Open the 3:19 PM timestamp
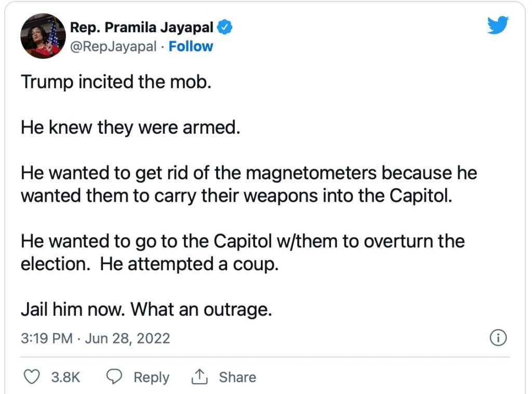The image size is (532, 394). [46, 338]
